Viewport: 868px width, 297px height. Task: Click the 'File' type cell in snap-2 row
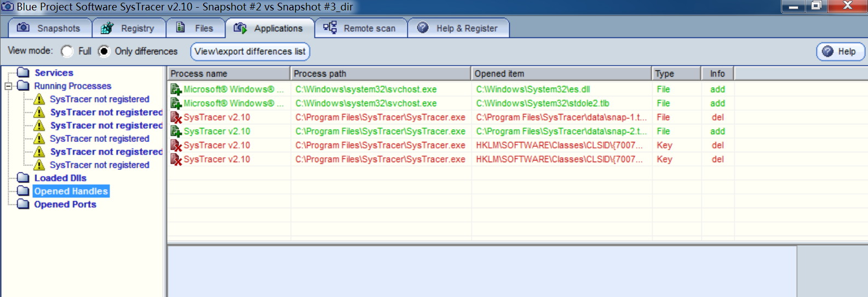click(663, 132)
